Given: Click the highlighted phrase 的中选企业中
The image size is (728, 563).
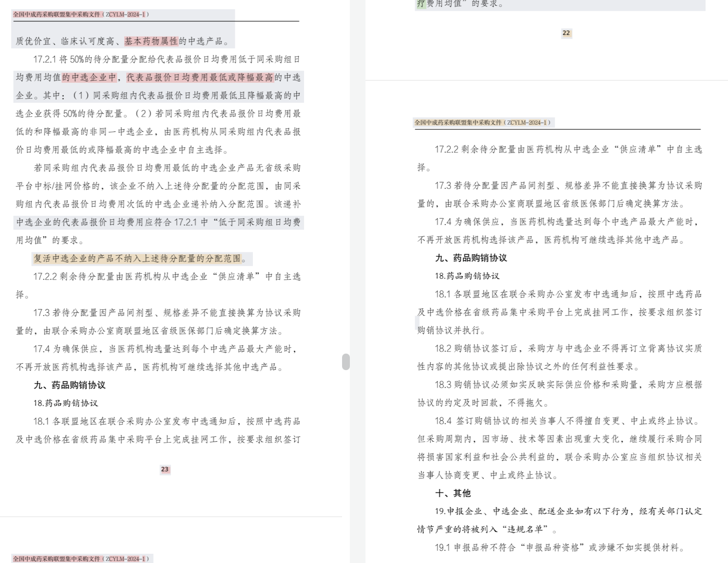Looking at the screenshot, I should pos(89,77).
